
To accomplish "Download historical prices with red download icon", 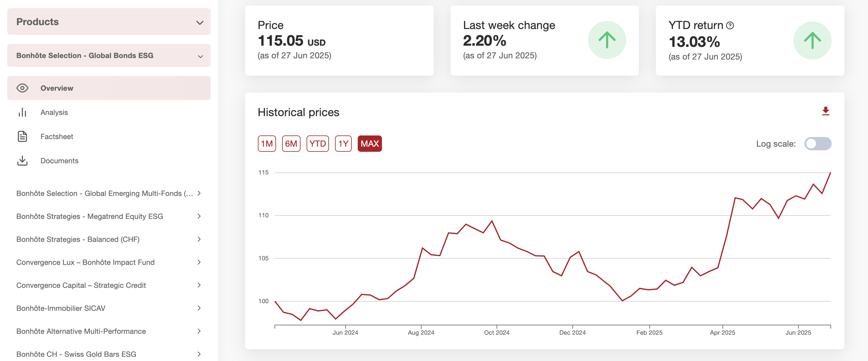I will coord(825,111).
